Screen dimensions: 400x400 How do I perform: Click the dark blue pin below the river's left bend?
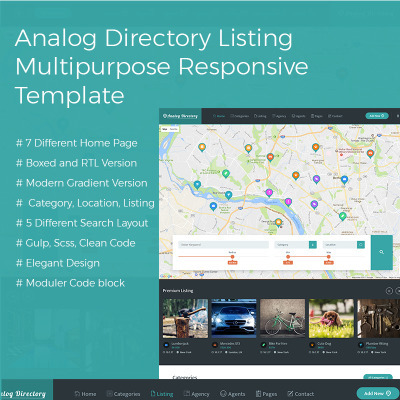(x=213, y=206)
